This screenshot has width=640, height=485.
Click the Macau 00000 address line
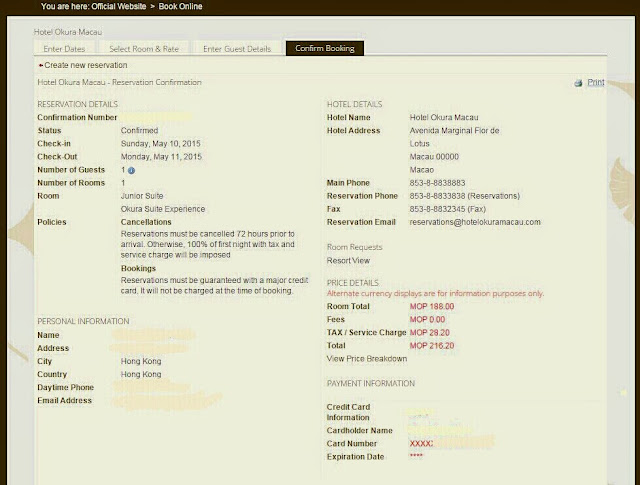click(x=434, y=157)
